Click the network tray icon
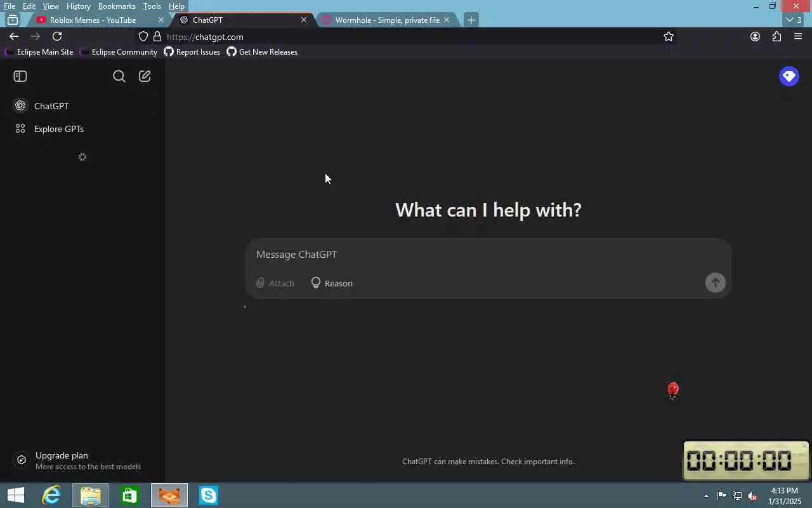The image size is (812, 508). 737,496
